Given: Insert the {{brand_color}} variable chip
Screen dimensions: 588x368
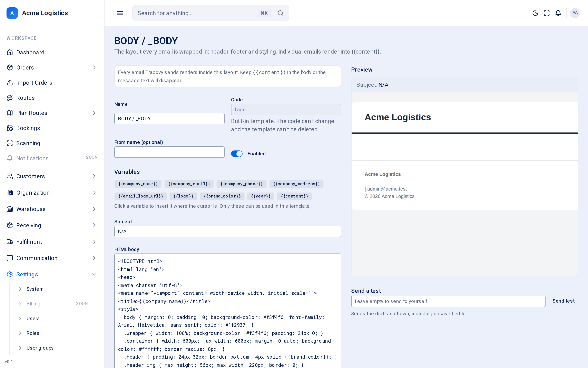Looking at the screenshot, I should (222, 196).
